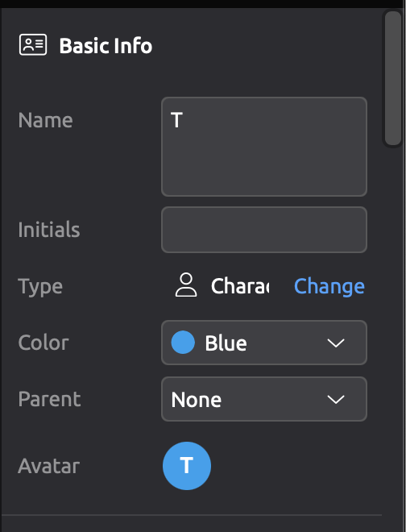
Task: Click the Character type person icon
Action: pyautogui.click(x=186, y=285)
